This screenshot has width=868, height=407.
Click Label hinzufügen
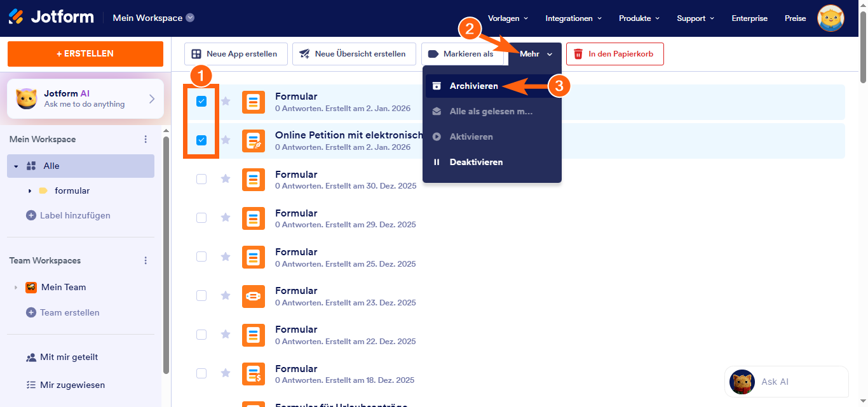(68, 215)
